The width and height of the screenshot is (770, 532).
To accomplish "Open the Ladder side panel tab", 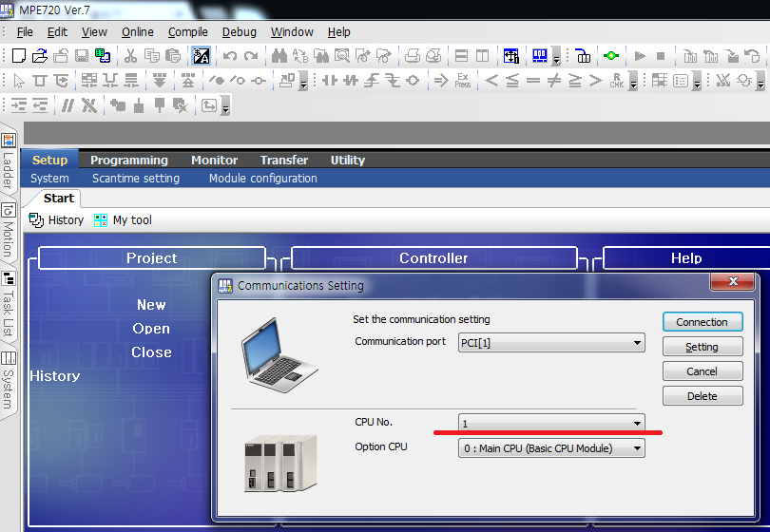I will point(9,161).
